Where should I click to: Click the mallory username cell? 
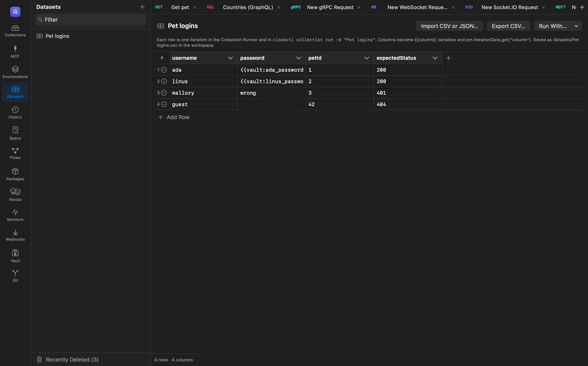tap(203, 93)
